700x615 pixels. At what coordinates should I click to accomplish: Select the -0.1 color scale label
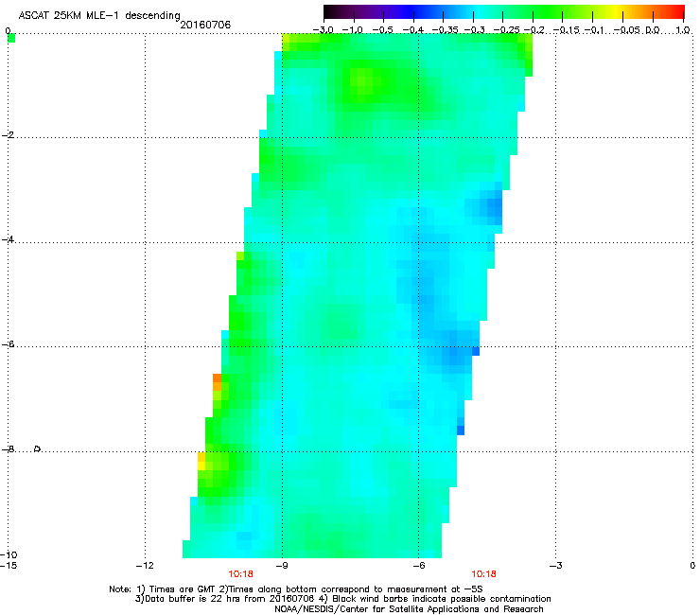(594, 30)
